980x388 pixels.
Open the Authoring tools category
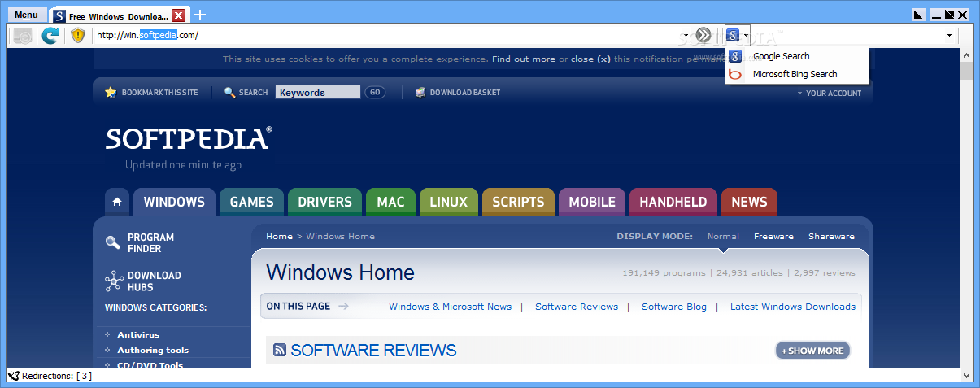153,351
